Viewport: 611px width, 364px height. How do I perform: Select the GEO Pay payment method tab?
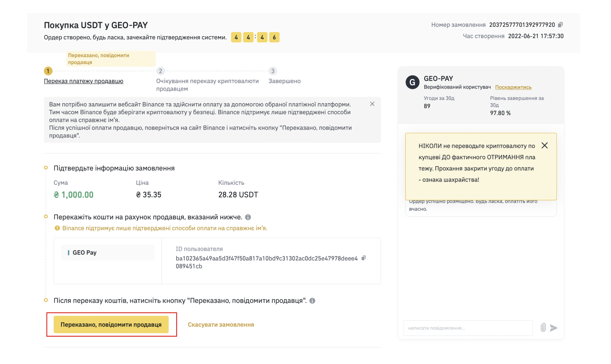(108, 253)
